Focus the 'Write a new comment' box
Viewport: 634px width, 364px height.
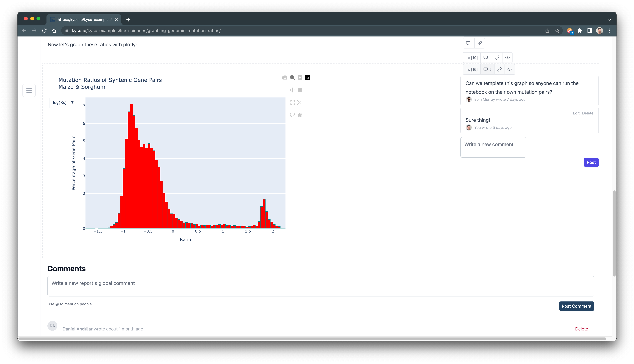[x=493, y=147]
